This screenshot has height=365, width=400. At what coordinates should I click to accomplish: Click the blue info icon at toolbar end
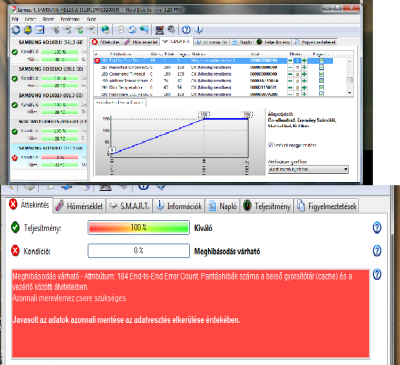[x=198, y=30]
